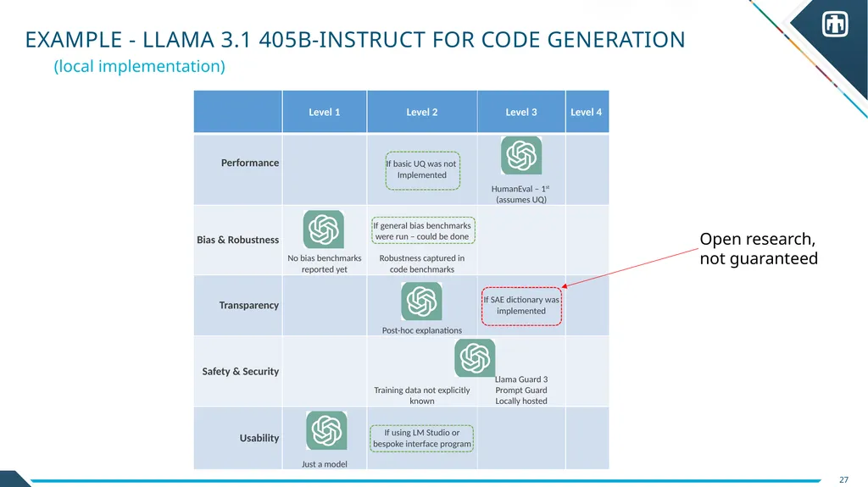Click the Safety & Security row label
This screenshot has height=487, width=868.
pos(240,371)
